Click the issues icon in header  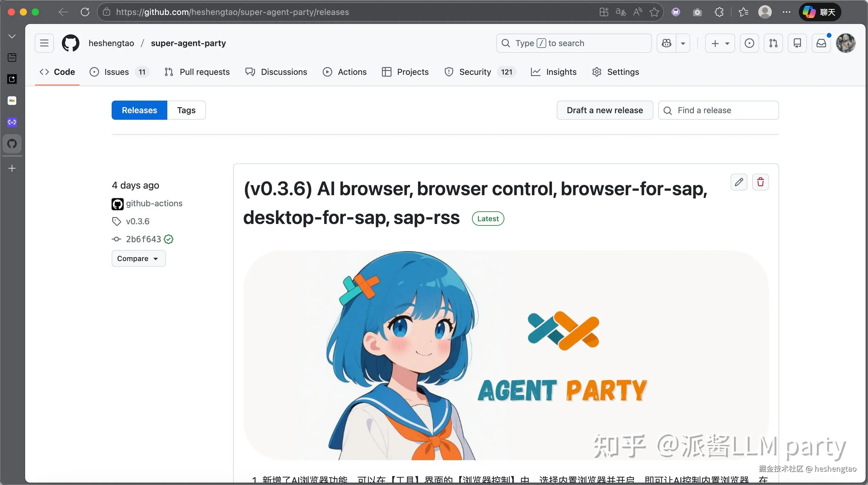point(749,43)
